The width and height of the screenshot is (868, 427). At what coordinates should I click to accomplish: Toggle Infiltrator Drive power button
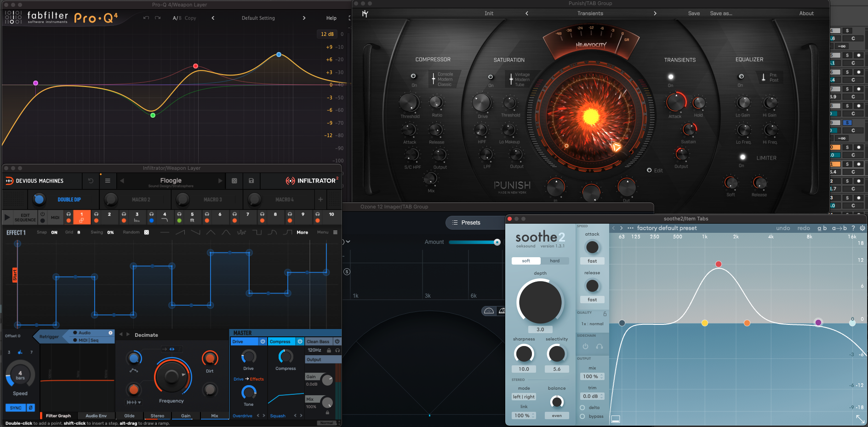coord(263,341)
